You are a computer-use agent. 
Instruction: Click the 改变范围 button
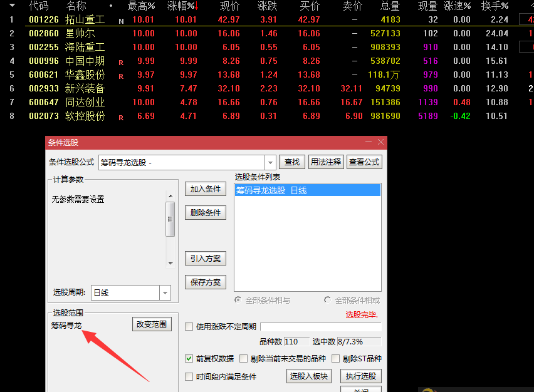tap(151, 324)
